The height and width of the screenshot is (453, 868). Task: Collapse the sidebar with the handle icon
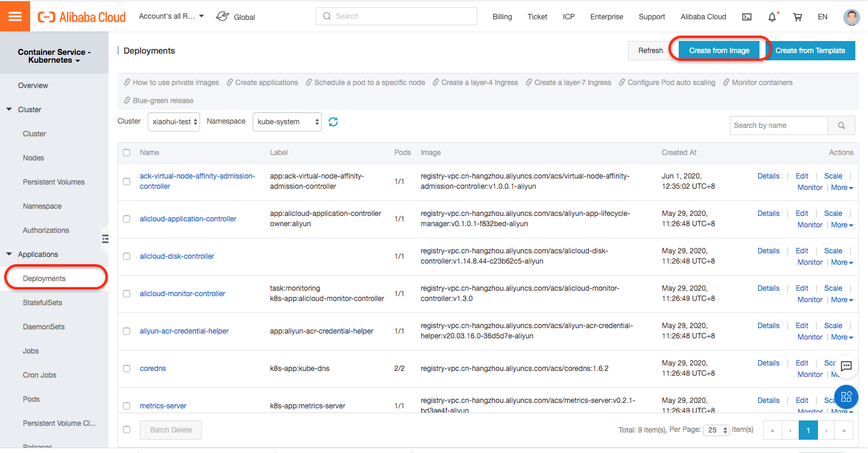pyautogui.click(x=105, y=239)
